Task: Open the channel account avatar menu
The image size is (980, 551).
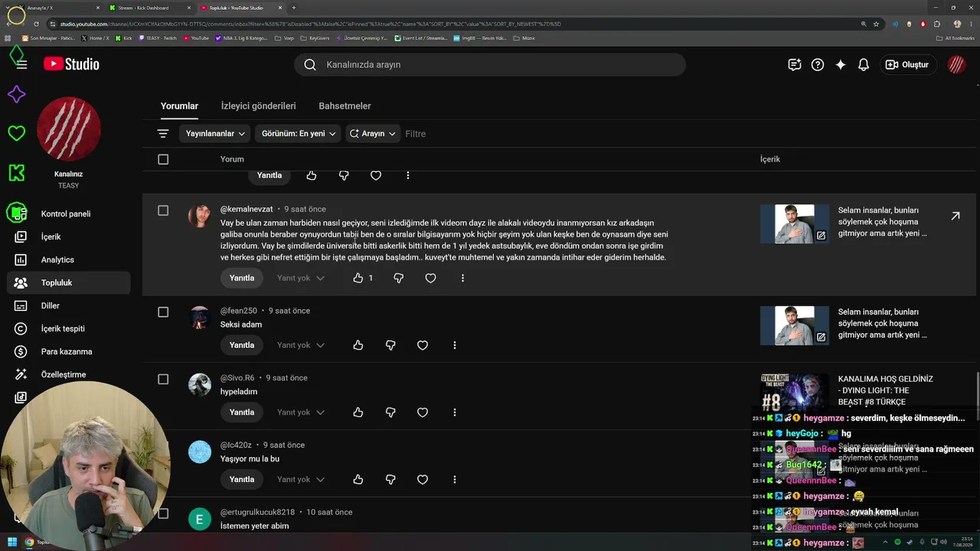Action: (956, 65)
